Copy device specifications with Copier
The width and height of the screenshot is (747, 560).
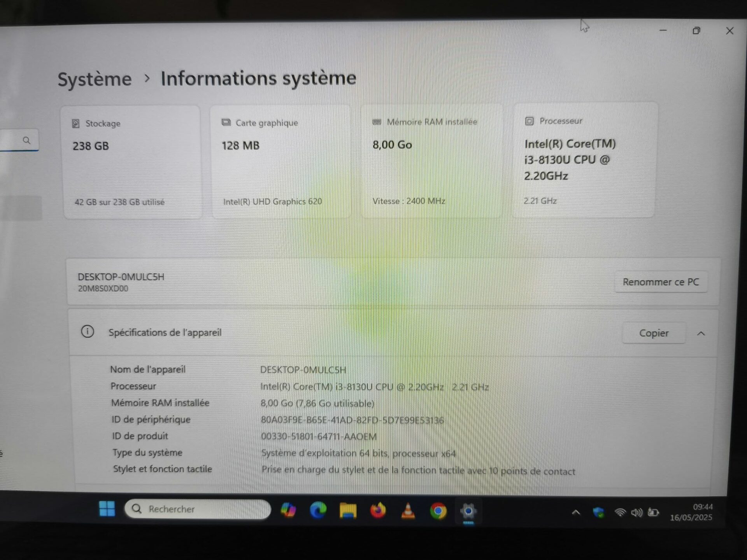tap(654, 333)
